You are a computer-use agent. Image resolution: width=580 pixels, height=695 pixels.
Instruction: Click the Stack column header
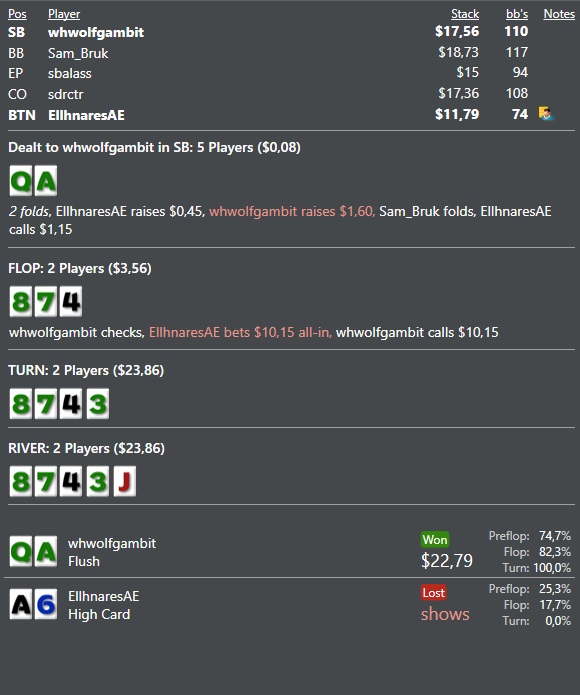[465, 14]
